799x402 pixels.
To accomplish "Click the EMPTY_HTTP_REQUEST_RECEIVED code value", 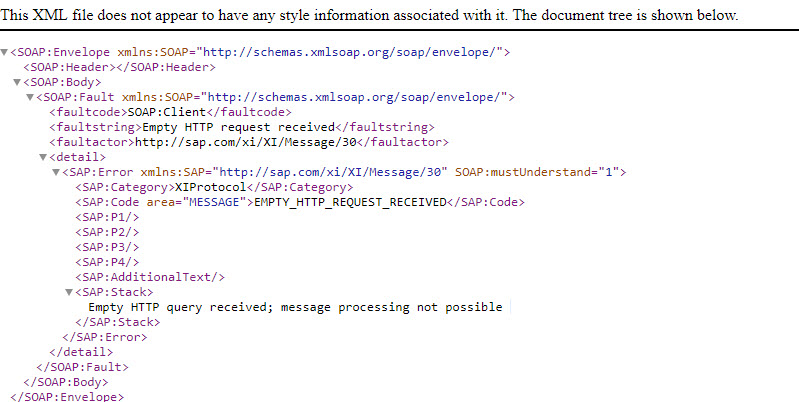I will point(350,202).
